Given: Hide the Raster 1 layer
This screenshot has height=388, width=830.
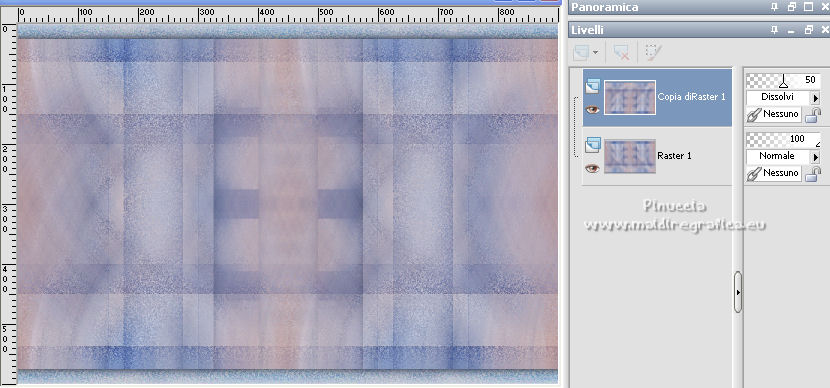Looking at the screenshot, I should pos(592,168).
